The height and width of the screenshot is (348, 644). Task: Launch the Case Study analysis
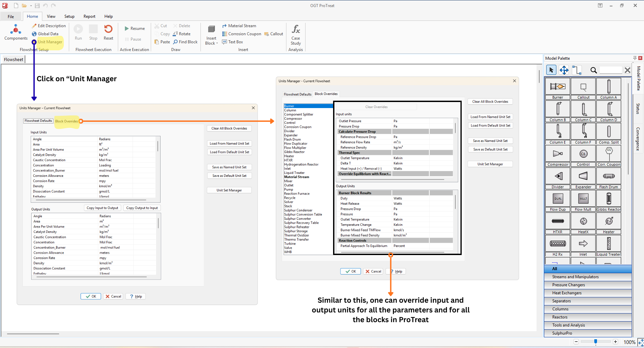296,35
